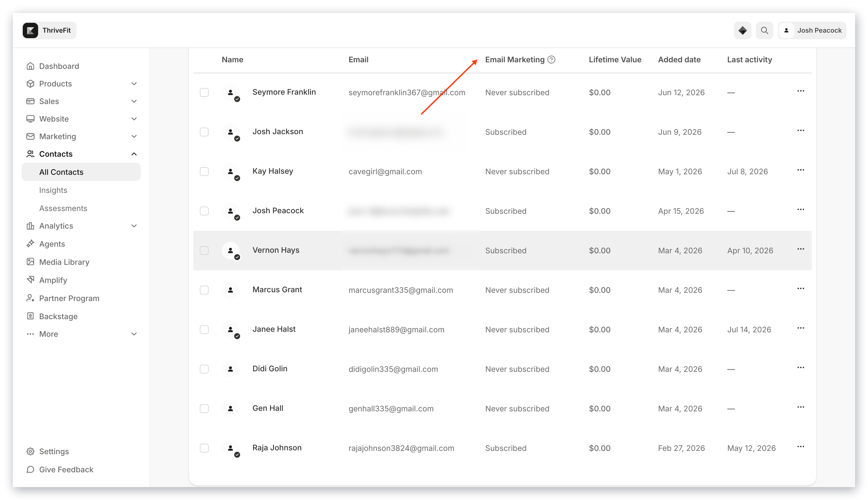Collapse the Contacts chevron

[134, 153]
